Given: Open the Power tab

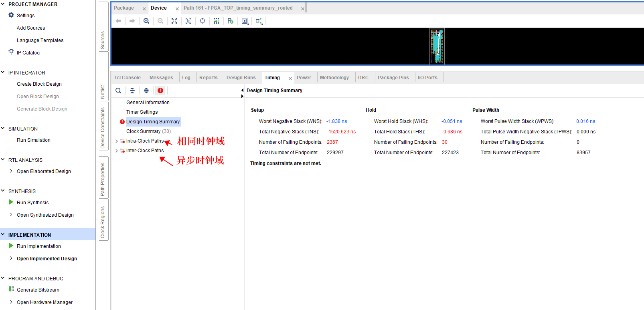Looking at the screenshot, I should pos(304,78).
